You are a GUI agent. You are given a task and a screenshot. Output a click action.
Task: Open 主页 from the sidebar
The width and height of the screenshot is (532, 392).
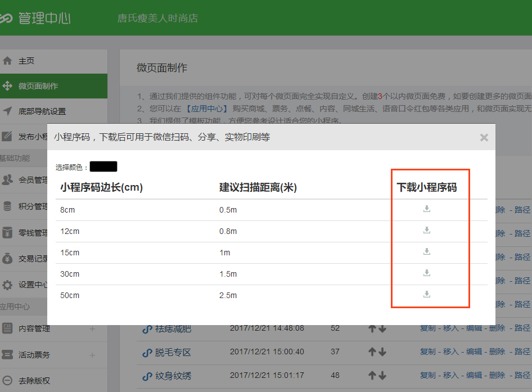click(26, 61)
